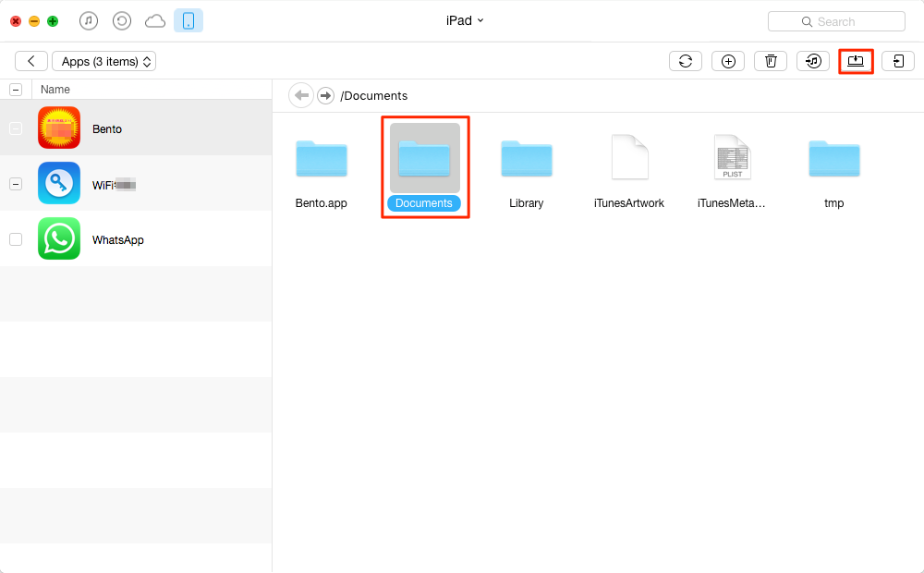
Task: Open the iPad device dropdown
Action: pos(465,20)
